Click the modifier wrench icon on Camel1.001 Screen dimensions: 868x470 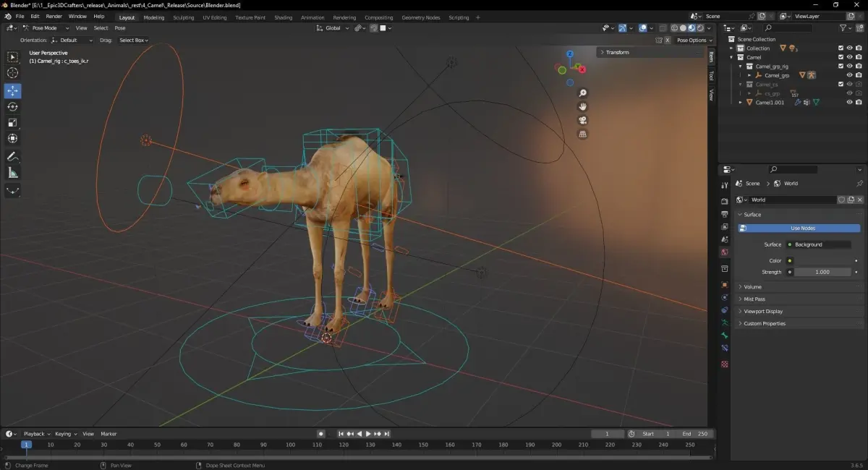[x=798, y=103]
